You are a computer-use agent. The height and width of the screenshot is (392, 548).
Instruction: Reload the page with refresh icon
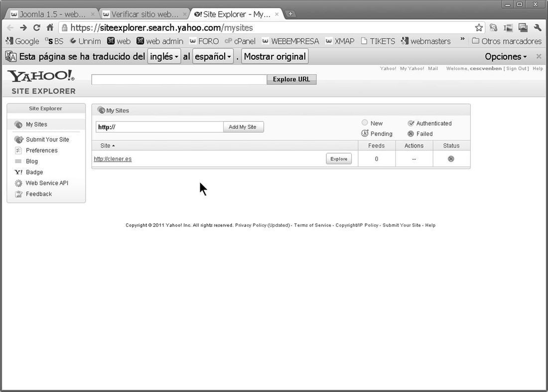37,27
